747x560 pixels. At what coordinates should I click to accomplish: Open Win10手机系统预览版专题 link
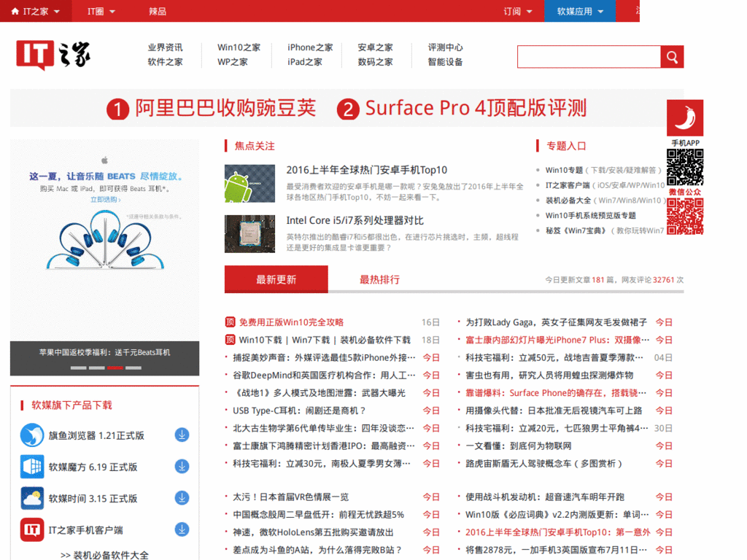[591, 216]
